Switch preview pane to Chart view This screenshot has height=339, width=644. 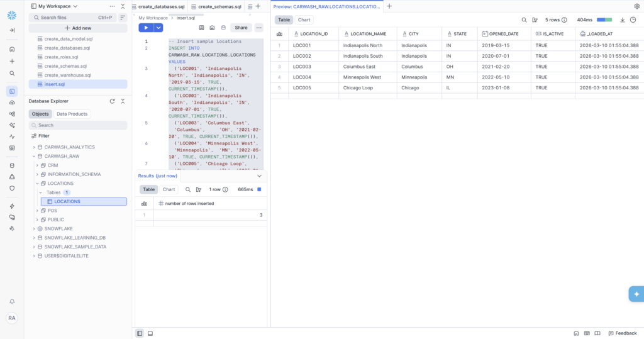(x=304, y=20)
